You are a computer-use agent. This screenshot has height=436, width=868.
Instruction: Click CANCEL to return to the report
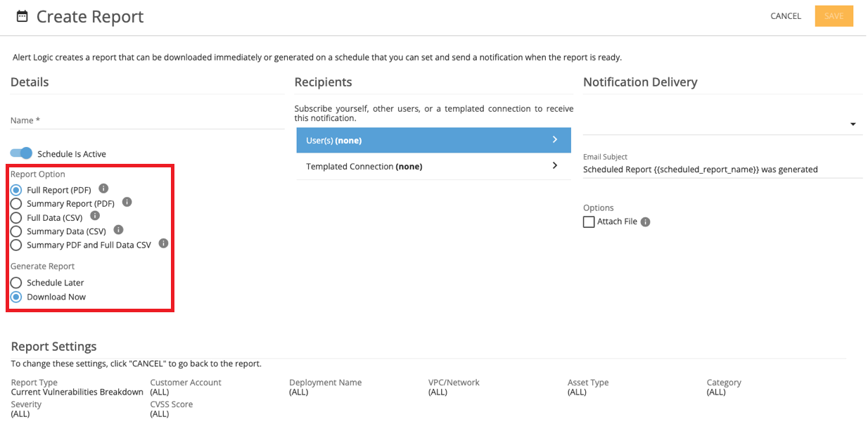tap(785, 15)
